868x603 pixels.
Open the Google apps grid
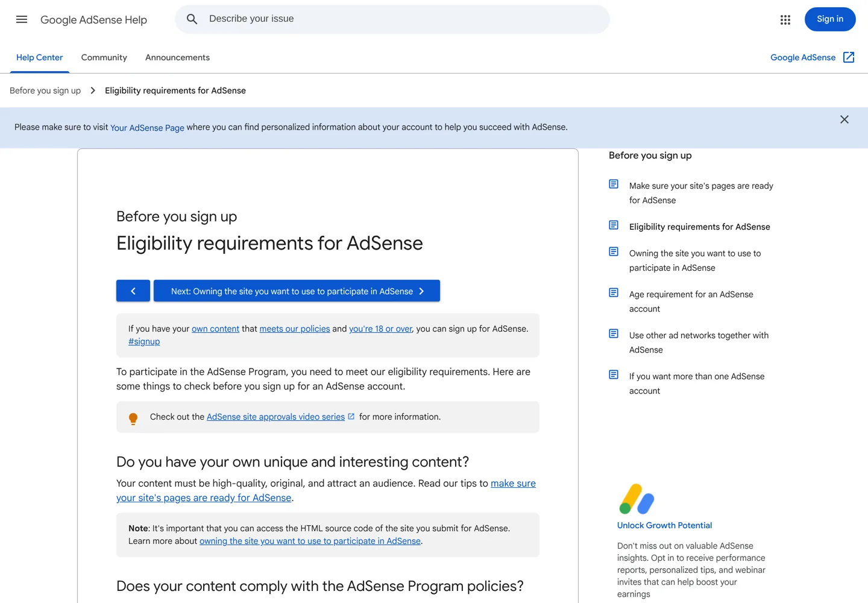coord(785,20)
